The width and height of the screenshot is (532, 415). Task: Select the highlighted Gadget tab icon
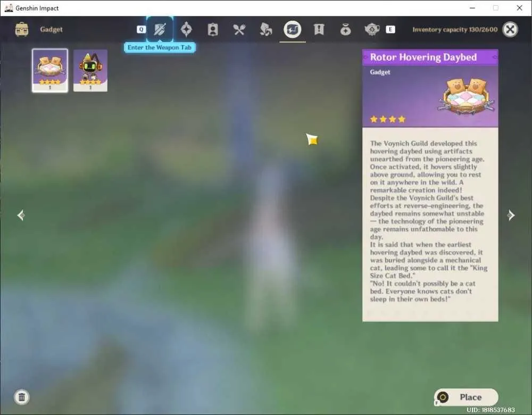coord(293,29)
